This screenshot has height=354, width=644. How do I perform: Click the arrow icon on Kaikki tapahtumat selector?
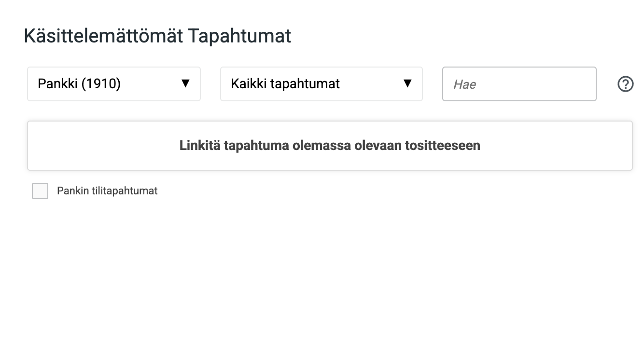[x=408, y=83]
